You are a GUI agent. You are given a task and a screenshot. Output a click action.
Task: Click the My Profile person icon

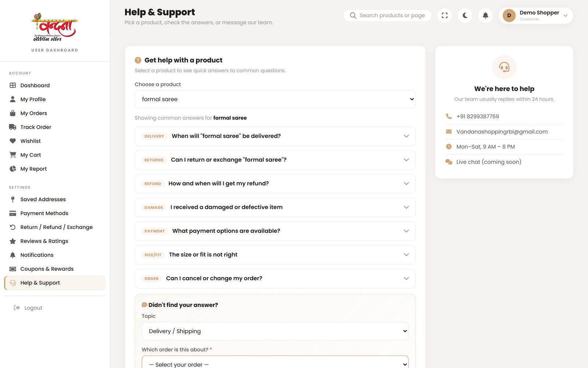[12, 99]
